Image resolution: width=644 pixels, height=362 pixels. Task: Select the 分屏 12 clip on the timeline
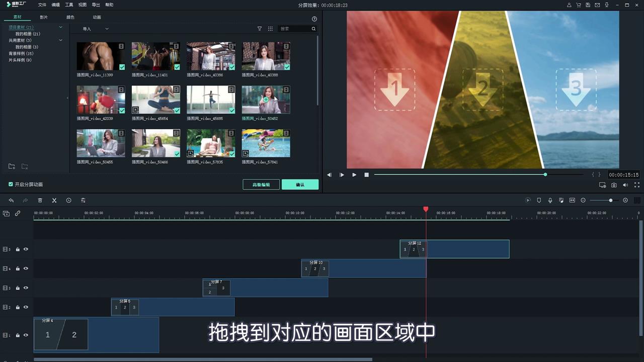tap(454, 249)
